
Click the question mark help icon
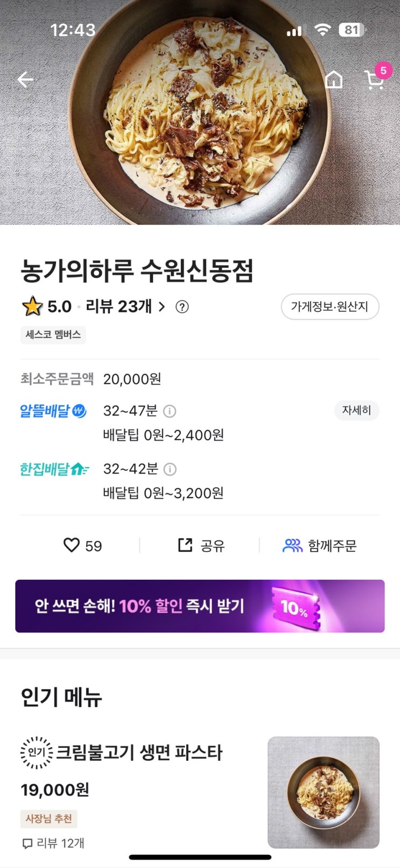click(183, 307)
